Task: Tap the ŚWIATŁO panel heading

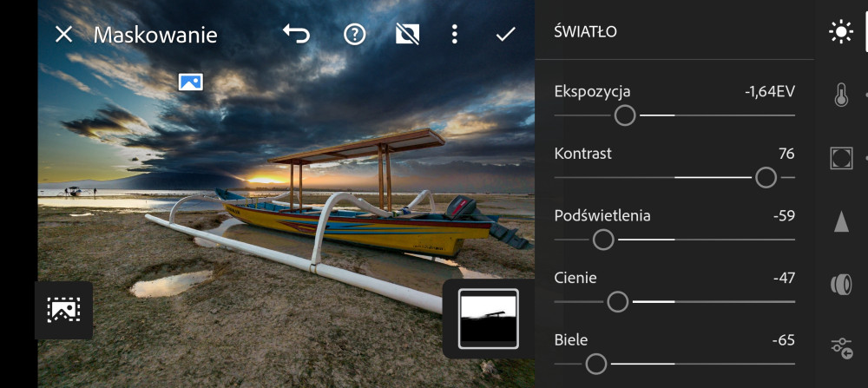Action: tap(585, 31)
